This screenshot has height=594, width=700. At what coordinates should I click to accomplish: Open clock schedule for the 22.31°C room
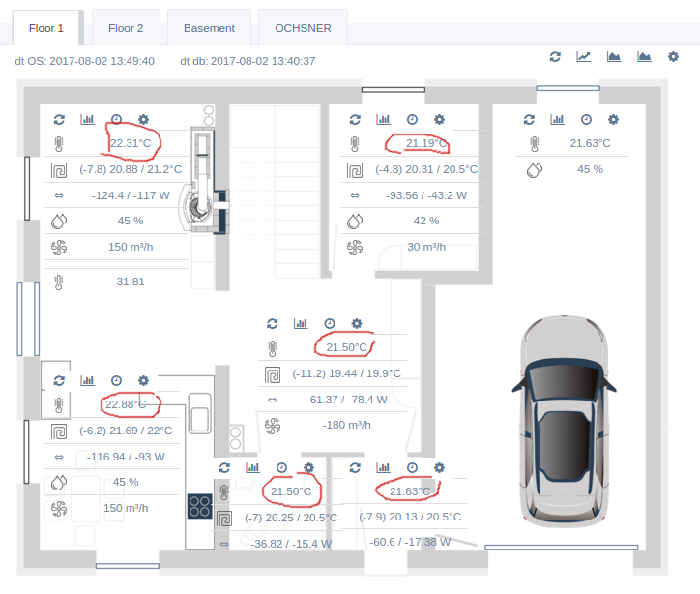116,120
